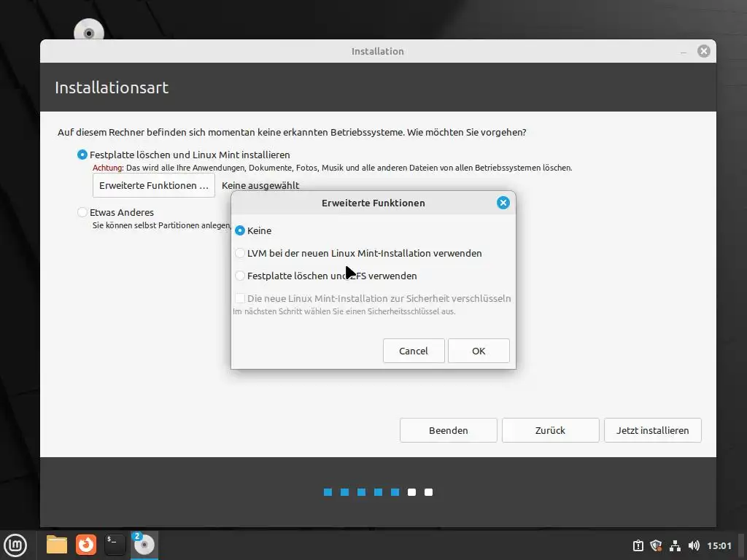This screenshot has width=747, height=560.
Task: Open the Linux Mint start menu
Action: (x=15, y=545)
